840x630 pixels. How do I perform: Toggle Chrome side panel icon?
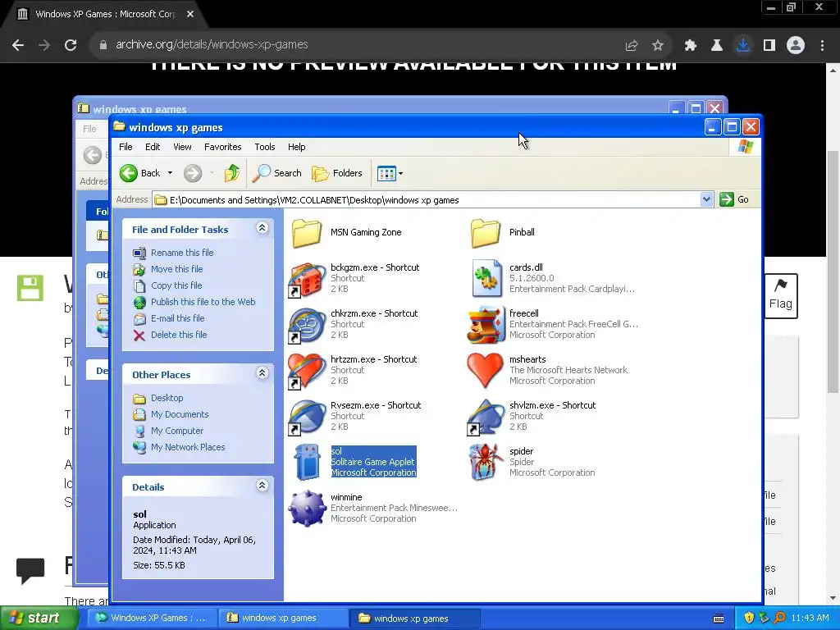click(769, 46)
